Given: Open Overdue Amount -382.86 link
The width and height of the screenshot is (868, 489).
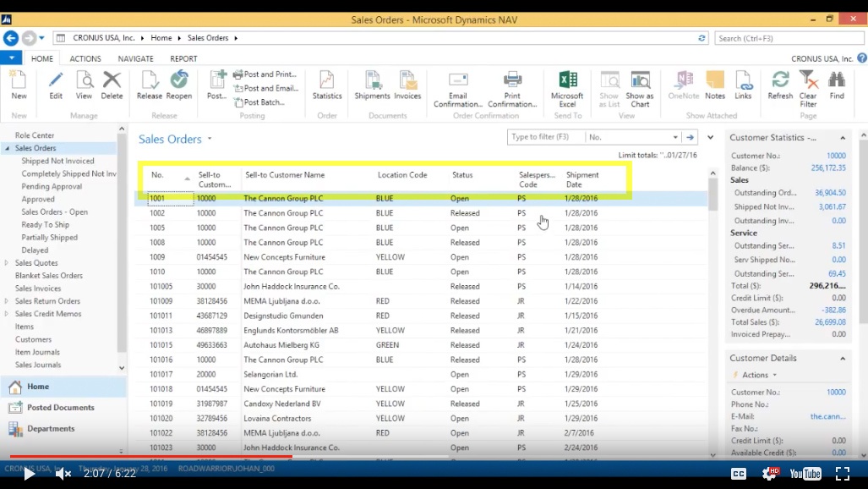Looking at the screenshot, I should [x=833, y=310].
